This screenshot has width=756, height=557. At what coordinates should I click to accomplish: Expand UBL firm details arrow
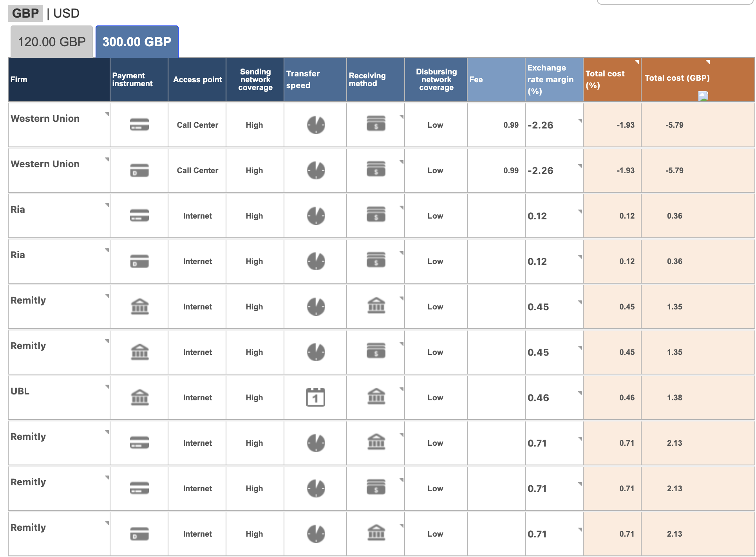pos(107,387)
